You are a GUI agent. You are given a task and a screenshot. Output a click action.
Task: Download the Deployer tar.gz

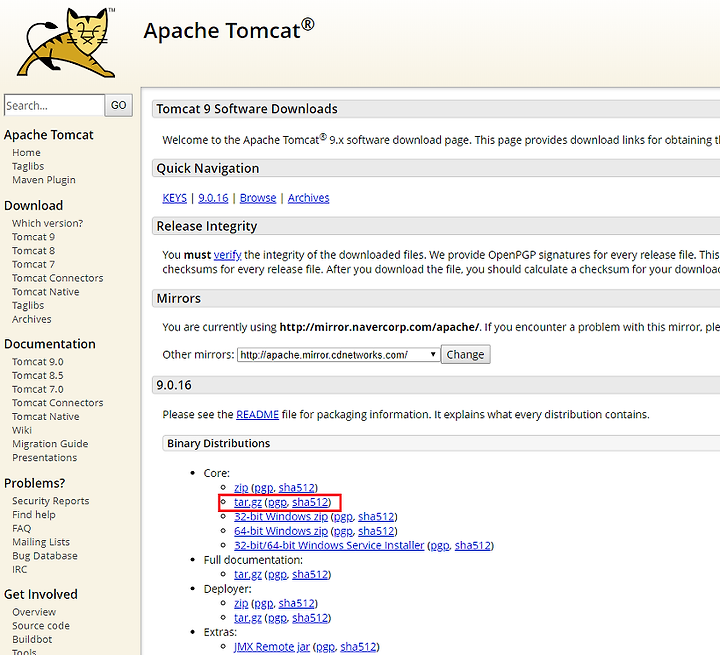[x=248, y=618]
